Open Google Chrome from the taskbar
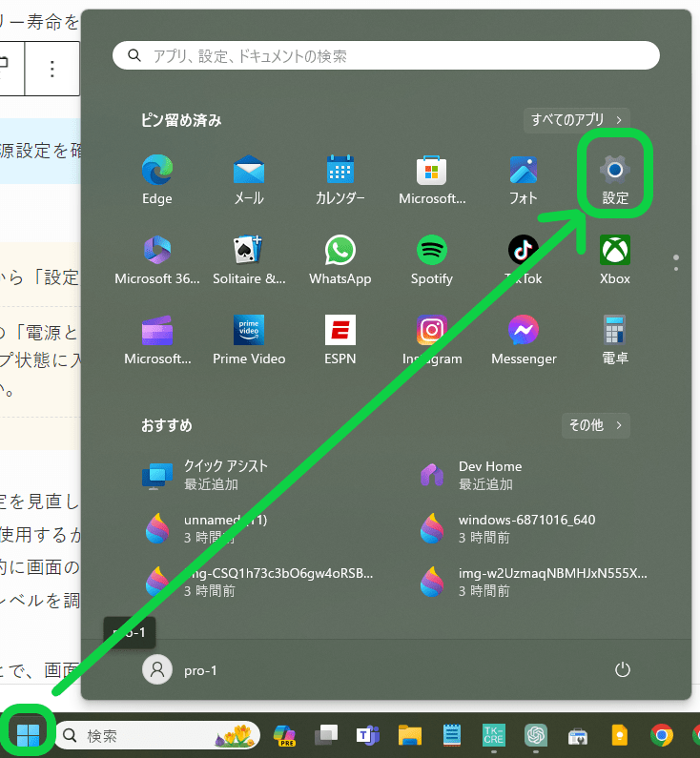The height and width of the screenshot is (758, 700). (x=661, y=736)
